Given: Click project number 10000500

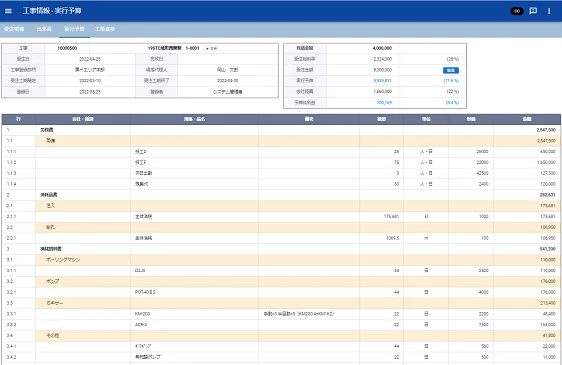Looking at the screenshot, I should pos(67,48).
